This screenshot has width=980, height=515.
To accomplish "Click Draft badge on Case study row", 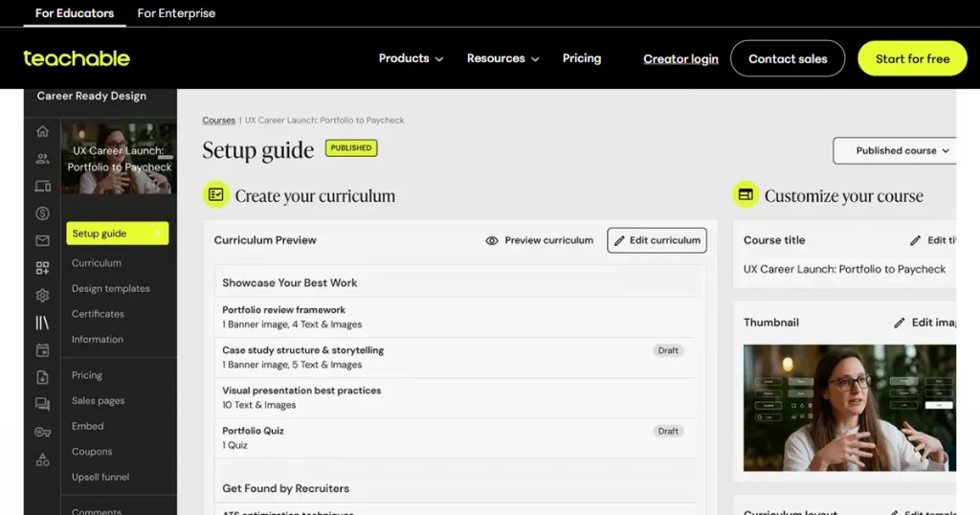I will (668, 350).
